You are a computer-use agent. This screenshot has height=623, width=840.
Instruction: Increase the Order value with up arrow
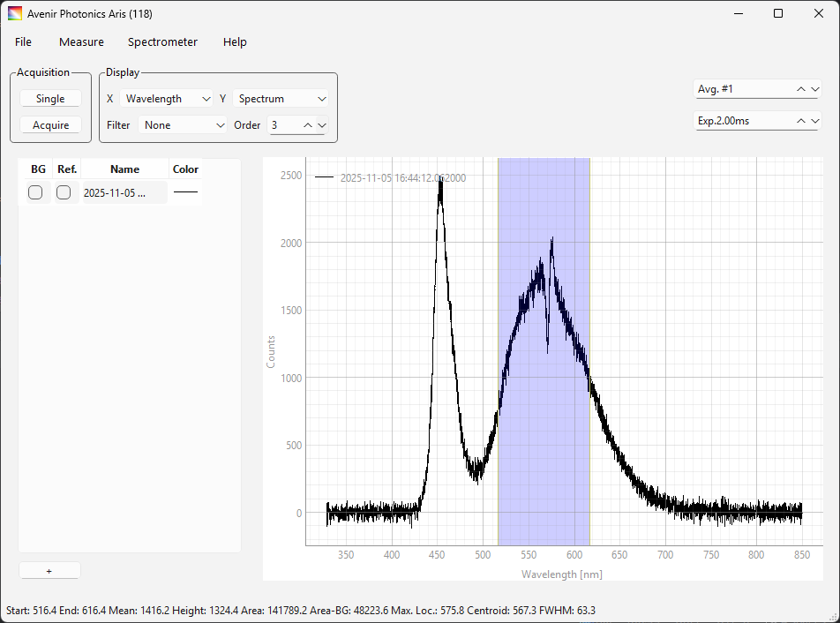click(308, 125)
